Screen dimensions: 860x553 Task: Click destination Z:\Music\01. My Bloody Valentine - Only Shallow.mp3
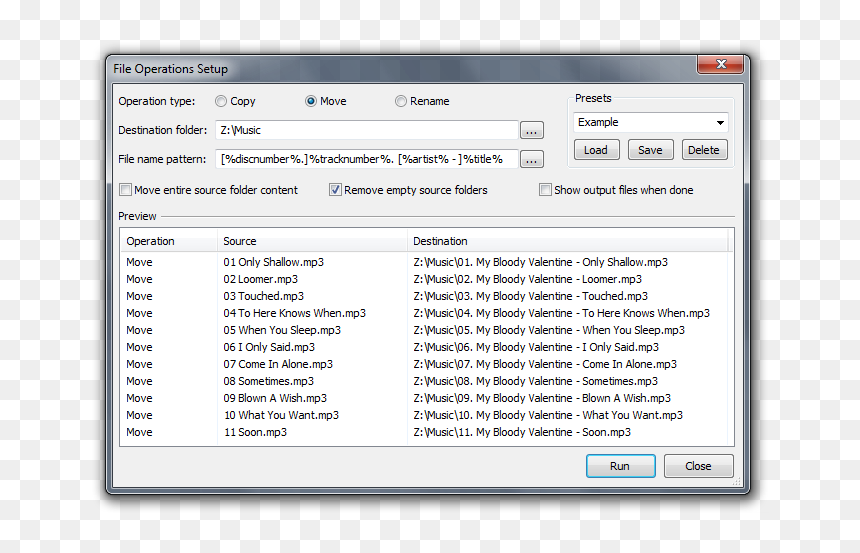tap(540, 262)
